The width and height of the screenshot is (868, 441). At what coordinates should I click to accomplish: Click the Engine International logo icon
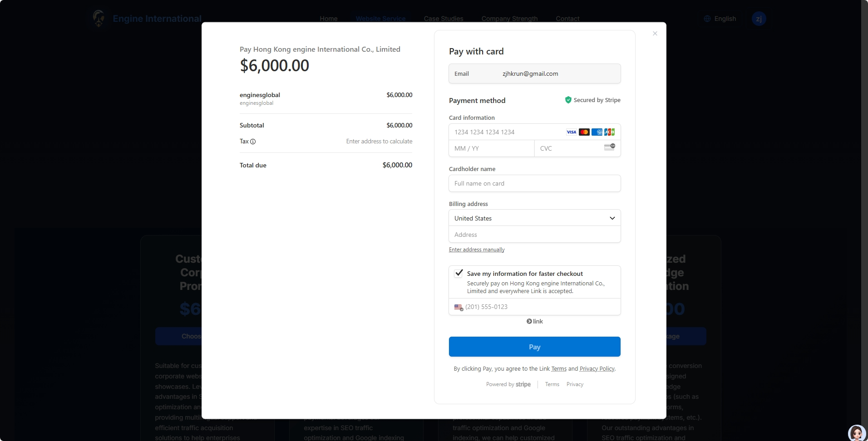(x=99, y=19)
